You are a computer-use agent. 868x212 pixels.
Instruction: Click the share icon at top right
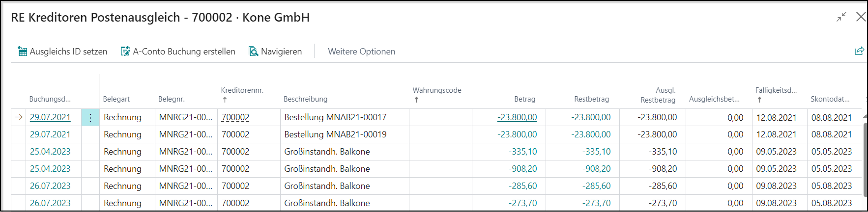[x=859, y=51]
